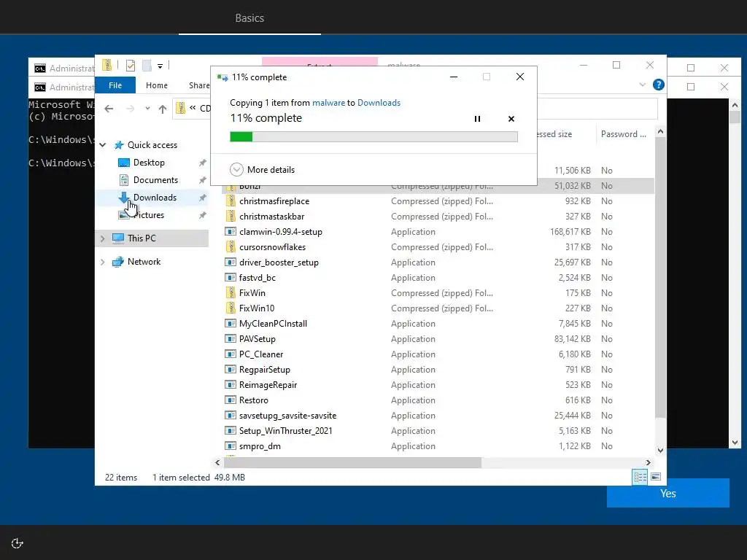The image size is (747, 560).
Task: Collapse the Quick access tree node
Action: (102, 145)
